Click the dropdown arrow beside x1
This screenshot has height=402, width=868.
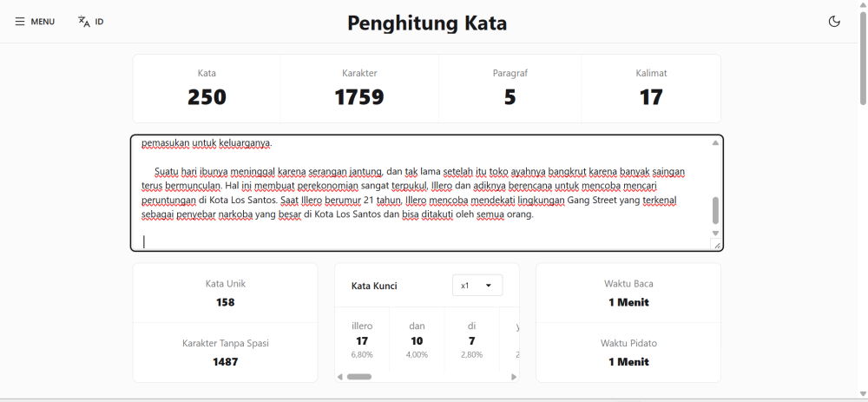point(489,285)
